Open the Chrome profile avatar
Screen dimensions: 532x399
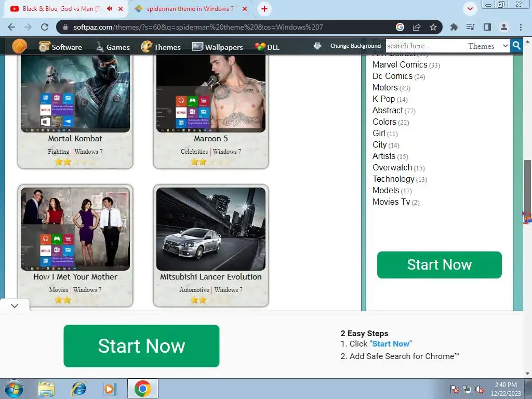[x=504, y=27]
